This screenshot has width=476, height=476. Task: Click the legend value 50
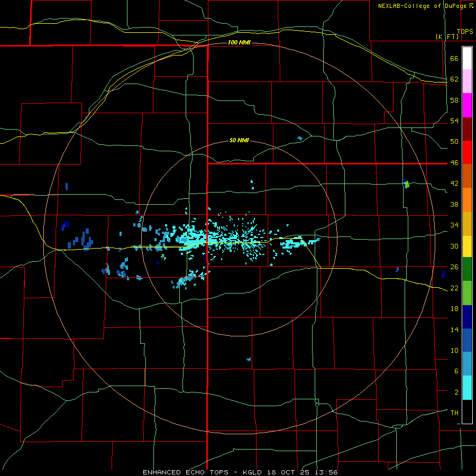click(x=454, y=142)
